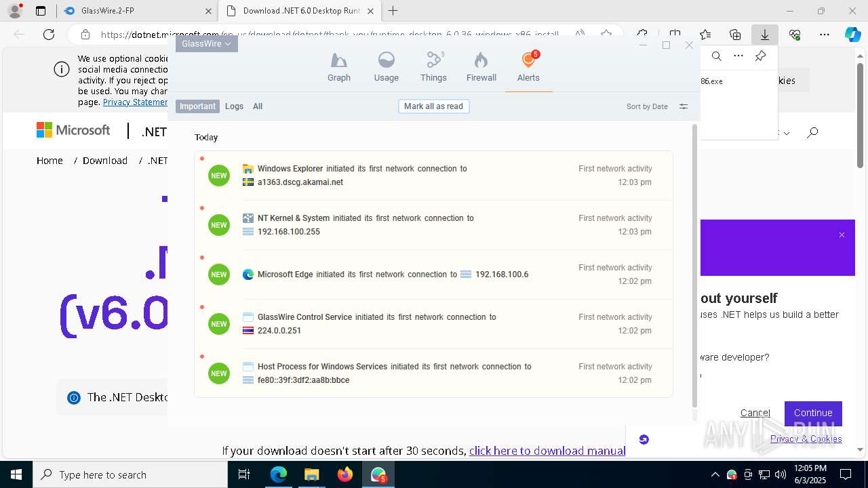
Task: Click NEW badge on GlassWire Control Service alert
Action: (219, 324)
